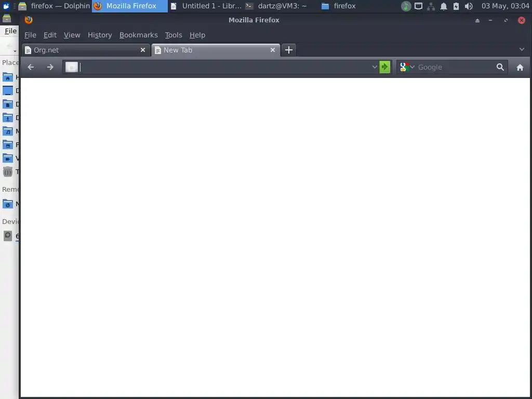Open the View menu
Screen dimensions: 532x399
[x=72, y=35]
